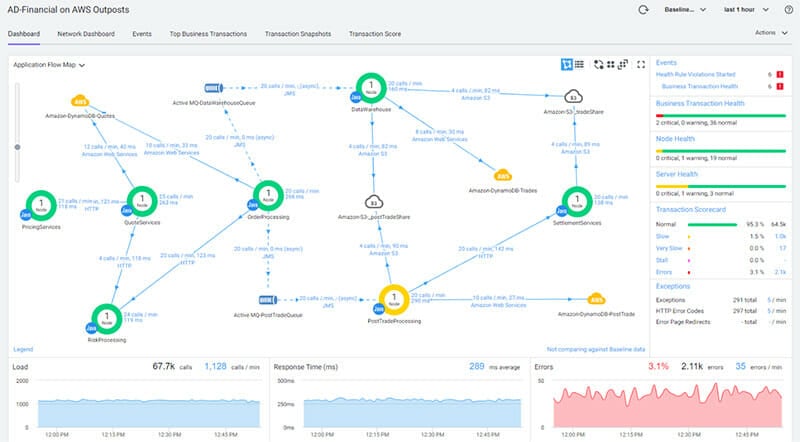Open the Actions dropdown menu
800x442 pixels.
[x=771, y=33]
